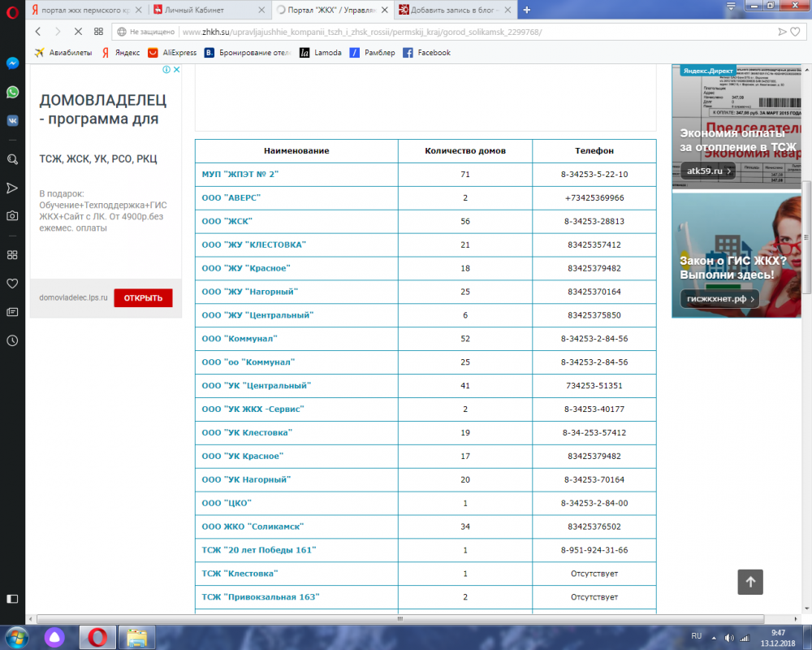Screen dimensions: 812x650
Task: Open WhatsApp in the Opera sidebar
Action: (12, 92)
